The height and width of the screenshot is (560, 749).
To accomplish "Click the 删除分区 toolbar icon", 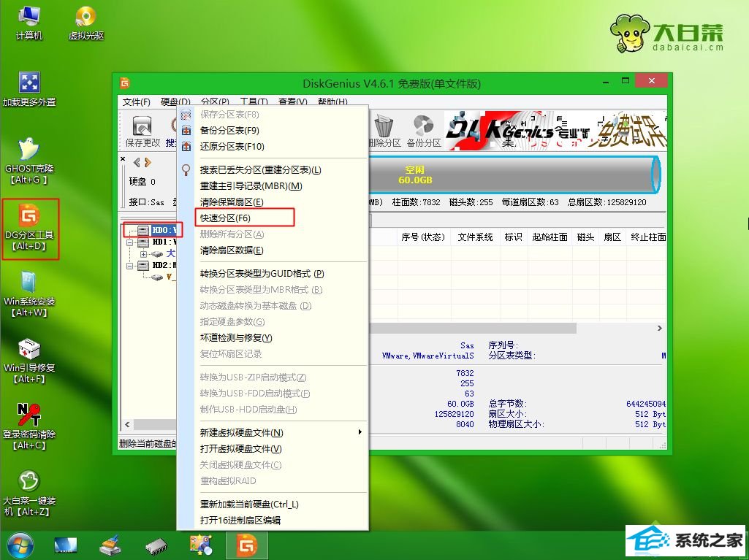I will coord(384,131).
